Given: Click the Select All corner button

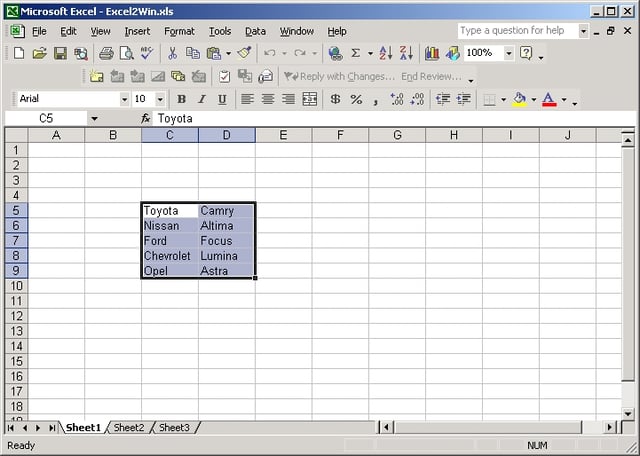Looking at the screenshot, I should (x=16, y=135).
